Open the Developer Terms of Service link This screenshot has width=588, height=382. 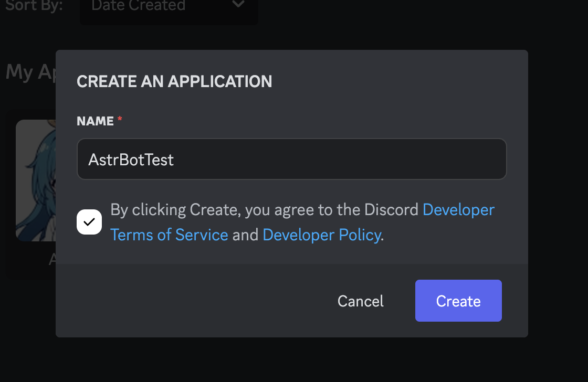169,235
